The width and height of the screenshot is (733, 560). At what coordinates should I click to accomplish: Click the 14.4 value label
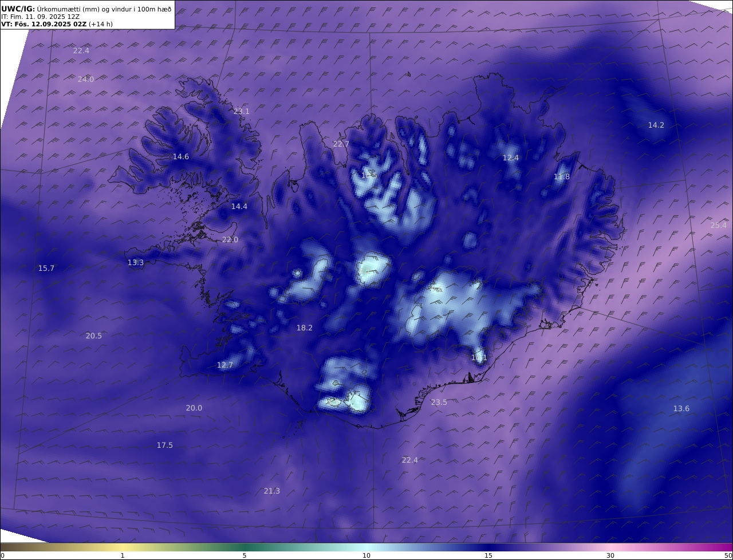pos(239,206)
